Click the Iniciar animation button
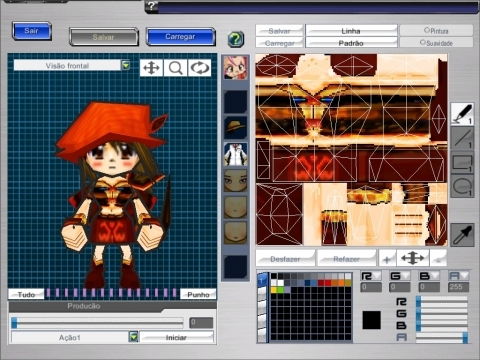 pos(176,337)
